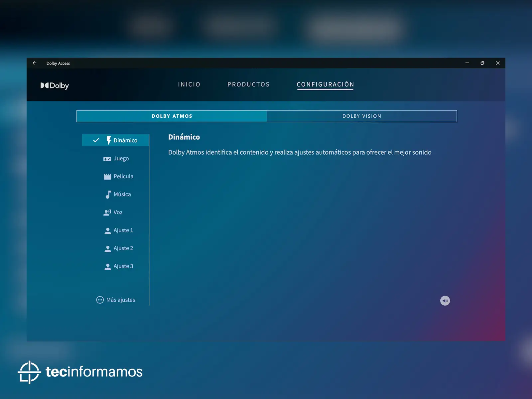The width and height of the screenshot is (532, 399).
Task: Restore down the Dolby Access window
Action: (482, 63)
